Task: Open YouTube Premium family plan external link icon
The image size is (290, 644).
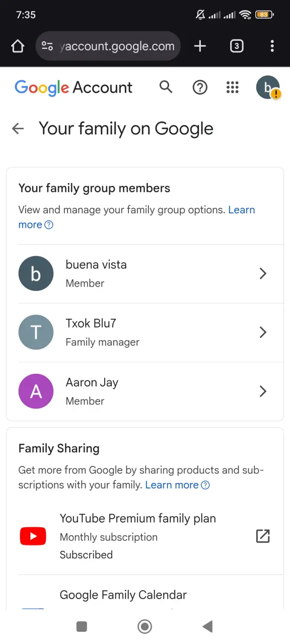Action: click(263, 536)
